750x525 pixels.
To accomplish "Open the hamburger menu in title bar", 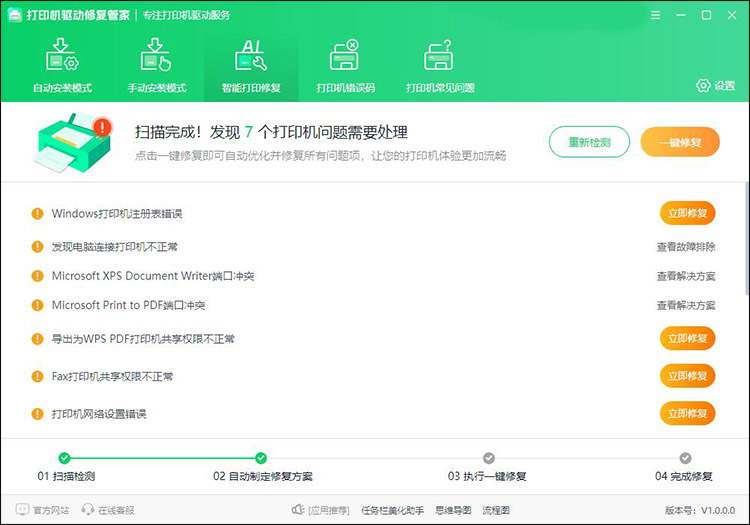I will pos(655,16).
